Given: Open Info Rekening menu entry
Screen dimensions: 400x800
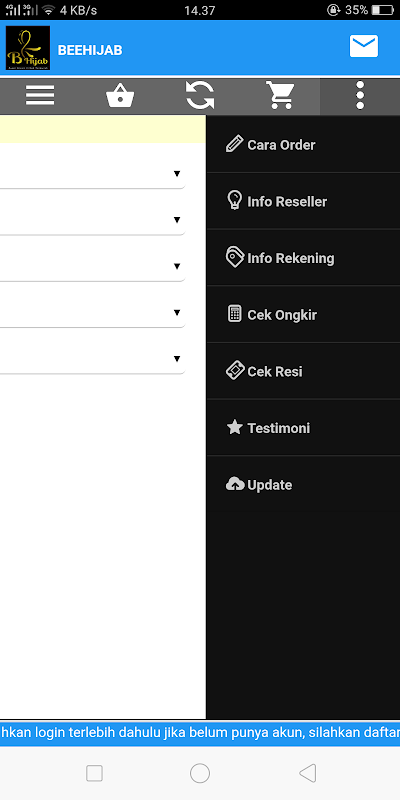Looking at the screenshot, I should tap(303, 258).
